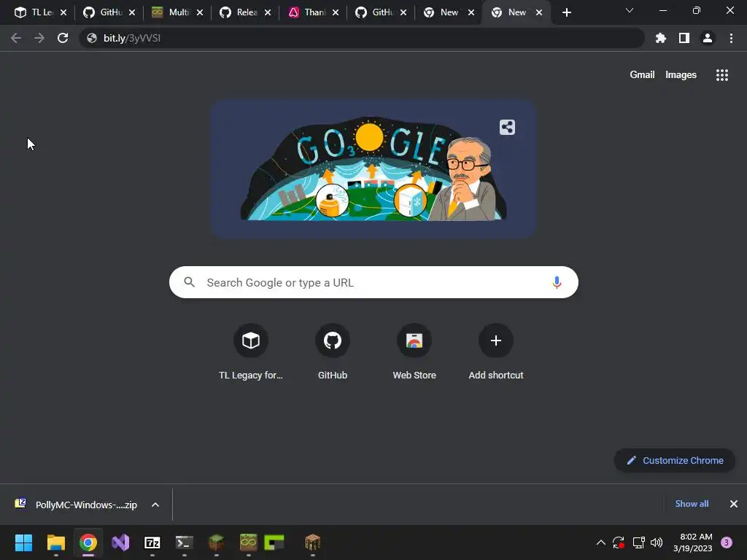Open the Extensions puzzle icon

tap(660, 38)
